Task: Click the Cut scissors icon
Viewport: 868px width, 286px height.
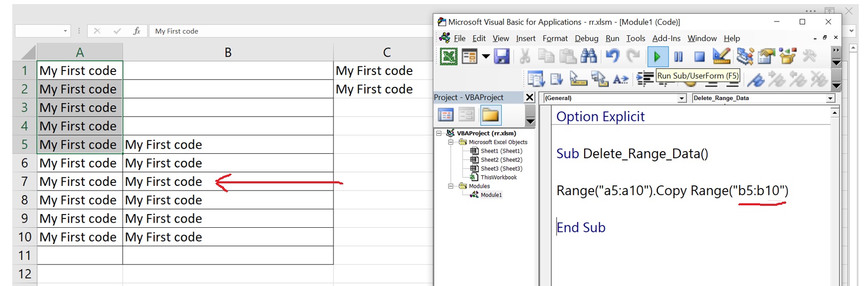Action: pyautogui.click(x=525, y=56)
